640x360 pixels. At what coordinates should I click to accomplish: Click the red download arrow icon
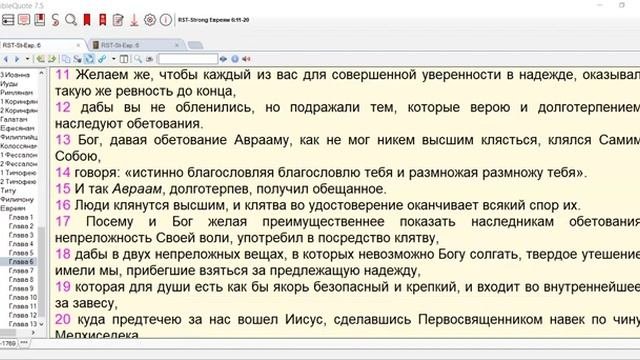point(134,20)
